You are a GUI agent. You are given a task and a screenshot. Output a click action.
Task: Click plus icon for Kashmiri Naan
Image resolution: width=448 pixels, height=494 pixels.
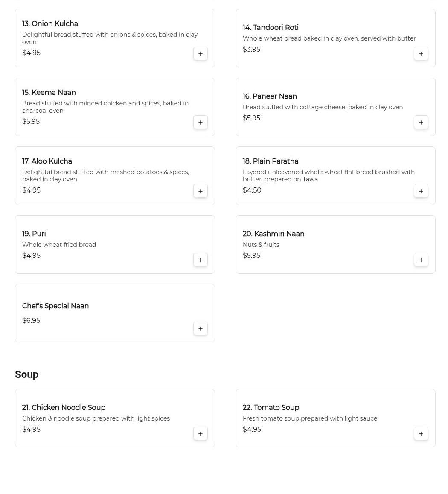coord(421,260)
